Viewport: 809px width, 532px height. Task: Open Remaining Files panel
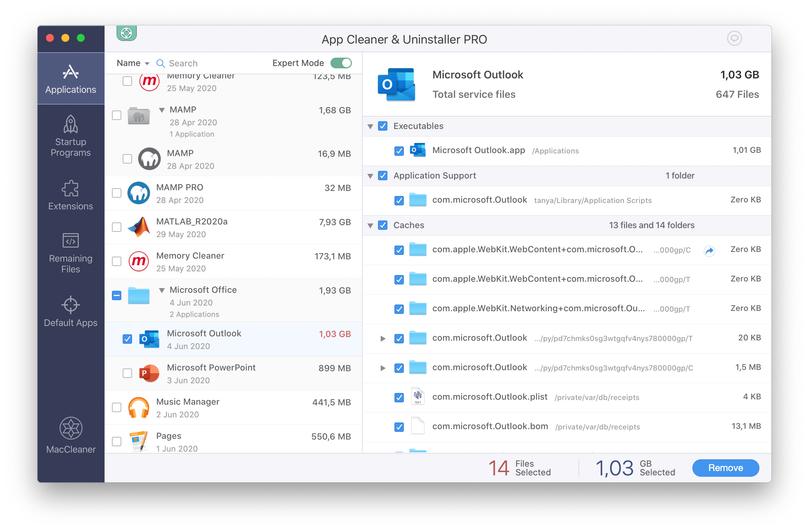pos(70,255)
